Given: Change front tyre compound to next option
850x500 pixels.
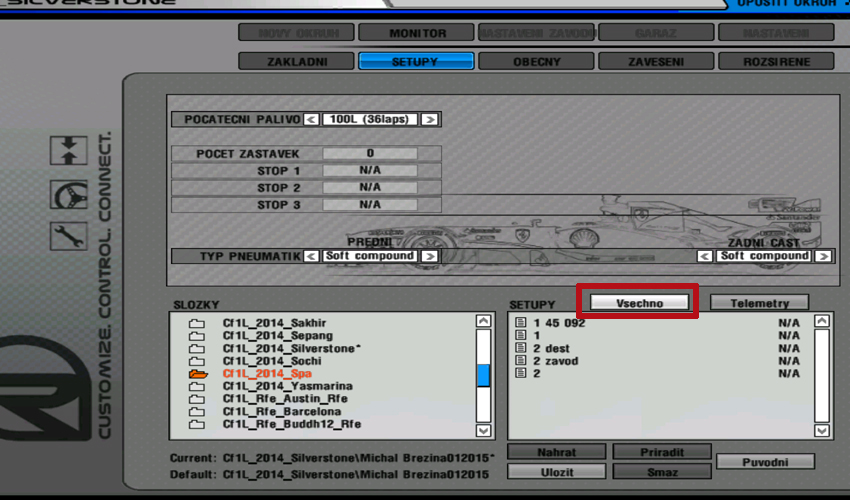Looking at the screenshot, I should [429, 256].
